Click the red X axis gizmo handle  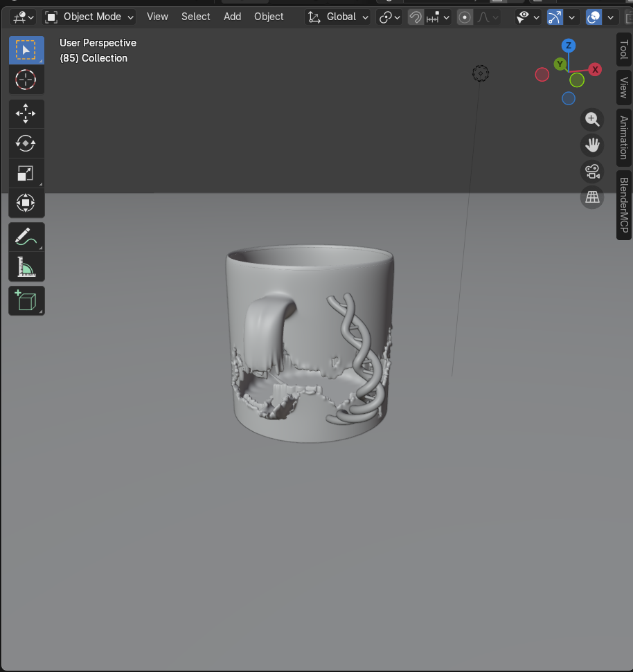point(594,69)
